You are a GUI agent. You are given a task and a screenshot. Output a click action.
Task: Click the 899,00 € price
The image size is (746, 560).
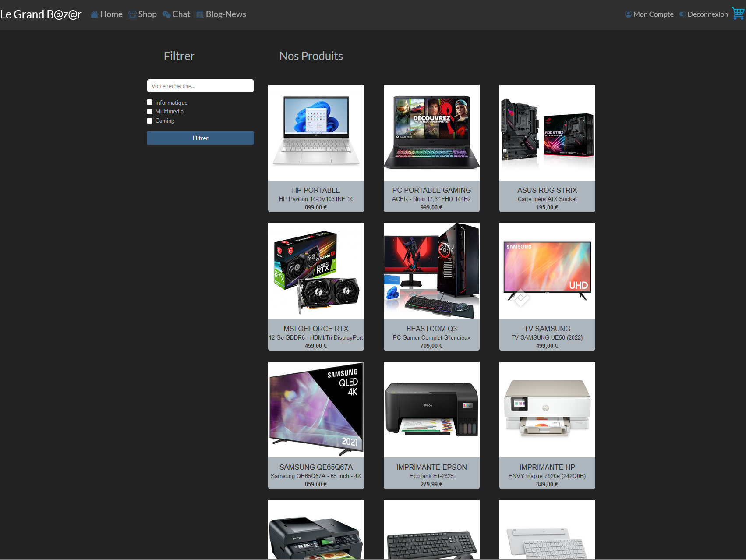tap(316, 207)
